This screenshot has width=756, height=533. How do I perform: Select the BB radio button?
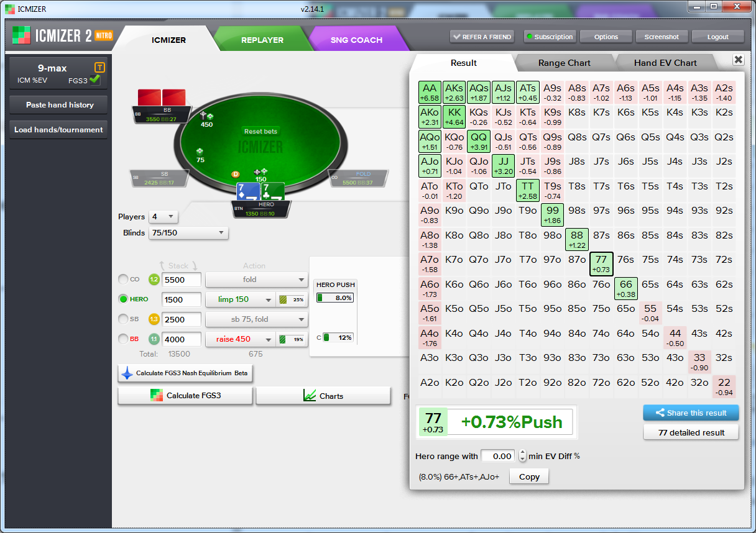(123, 339)
